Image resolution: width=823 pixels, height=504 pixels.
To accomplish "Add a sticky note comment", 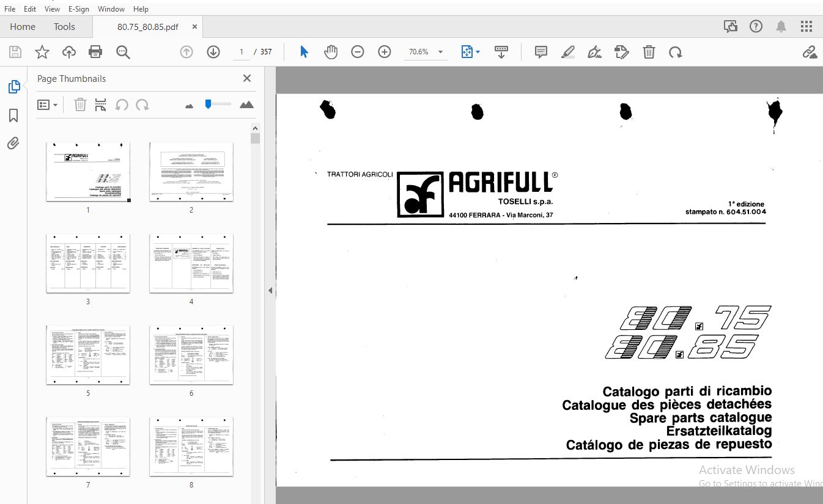I will point(541,52).
